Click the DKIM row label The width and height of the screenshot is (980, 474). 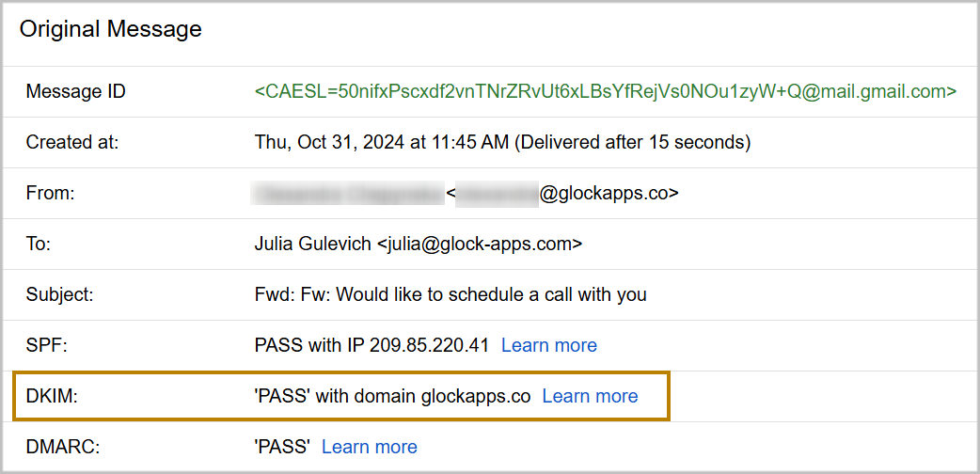(x=51, y=396)
